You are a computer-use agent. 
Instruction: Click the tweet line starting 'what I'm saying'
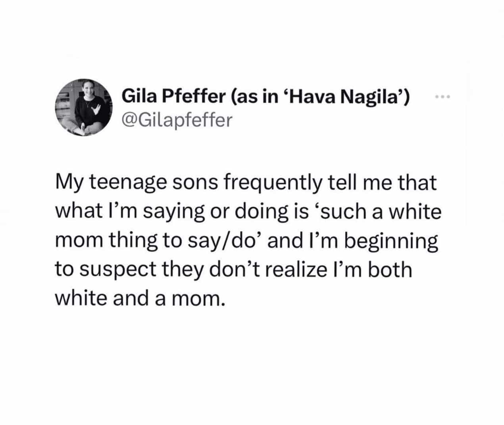point(248,212)
